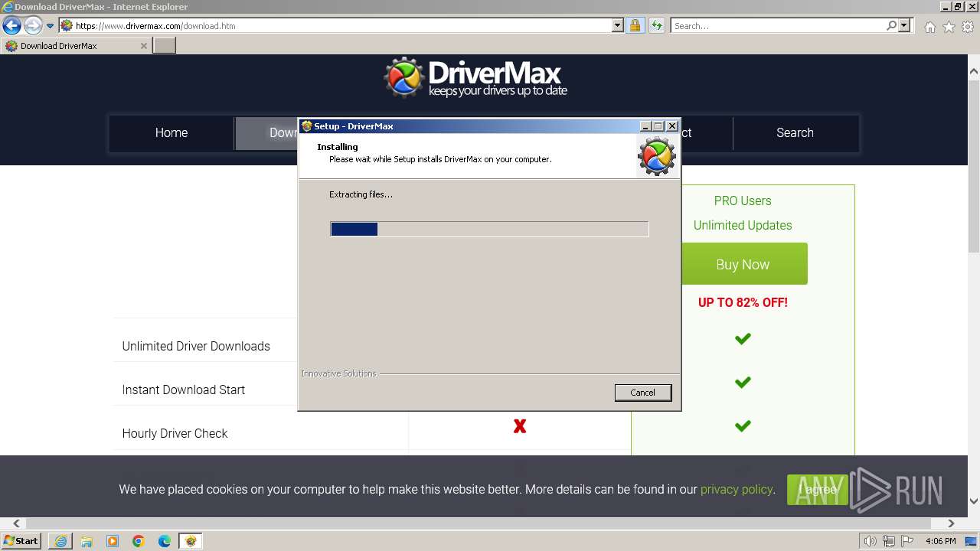Click the installation progress bar
Viewport: 980px width, 551px height.
pos(489,229)
